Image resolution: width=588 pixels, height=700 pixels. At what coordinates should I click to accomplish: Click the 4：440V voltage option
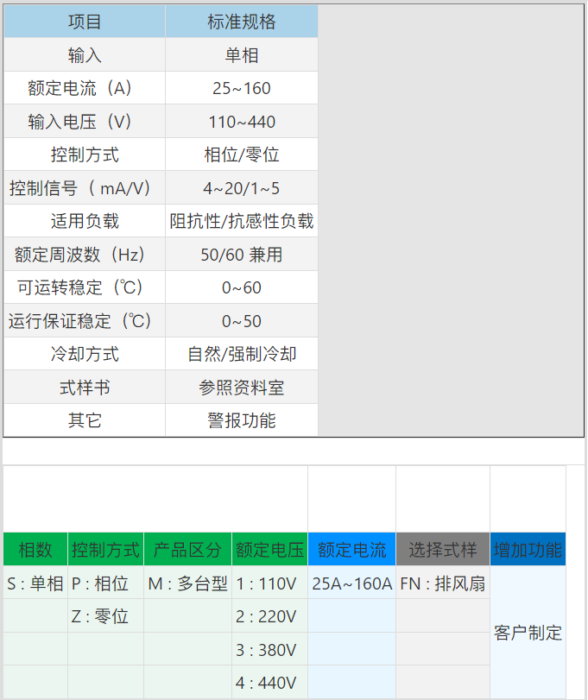[x=269, y=683]
